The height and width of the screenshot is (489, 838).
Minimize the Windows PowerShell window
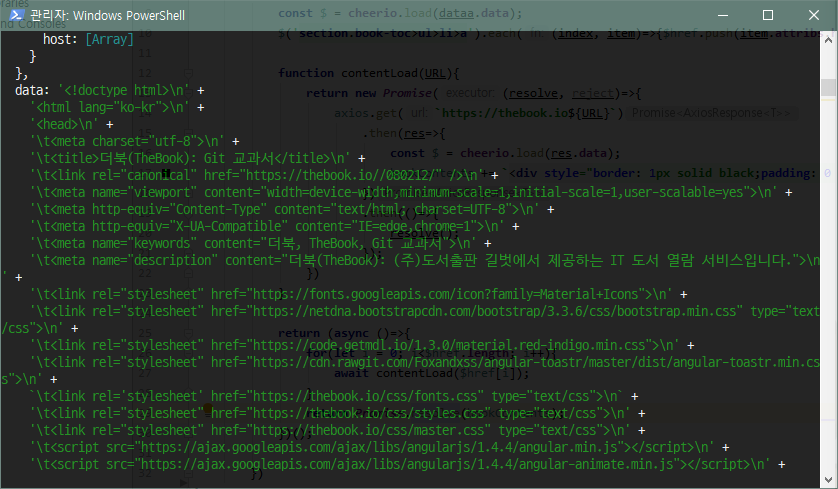723,15
